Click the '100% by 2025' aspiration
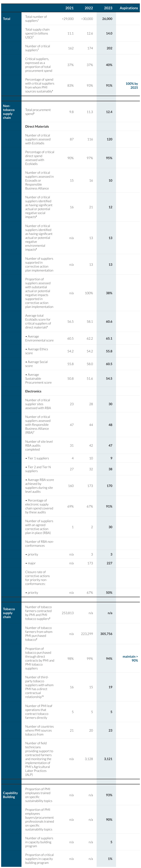This screenshot has width=141, height=868. (x=132, y=86)
